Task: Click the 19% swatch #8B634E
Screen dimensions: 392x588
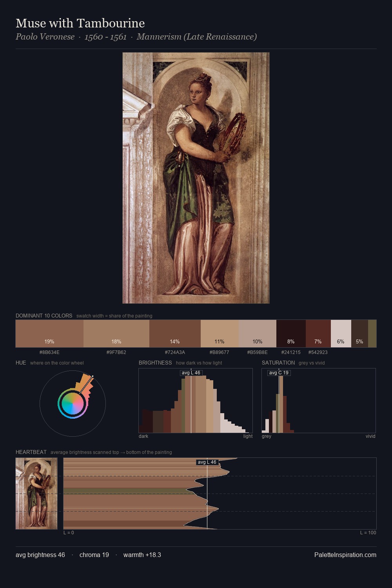Action: click(x=49, y=334)
